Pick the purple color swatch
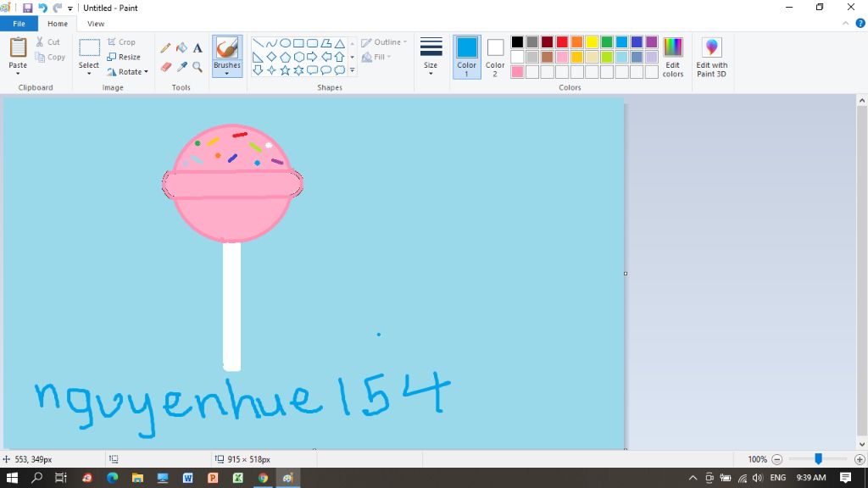The width and height of the screenshot is (868, 488). [652, 42]
